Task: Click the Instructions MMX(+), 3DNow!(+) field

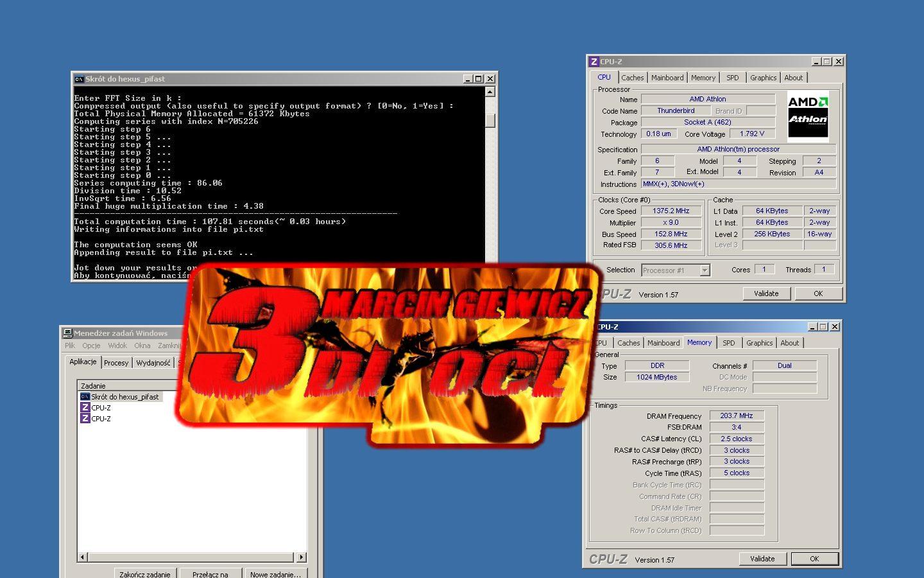Action: tap(739, 184)
